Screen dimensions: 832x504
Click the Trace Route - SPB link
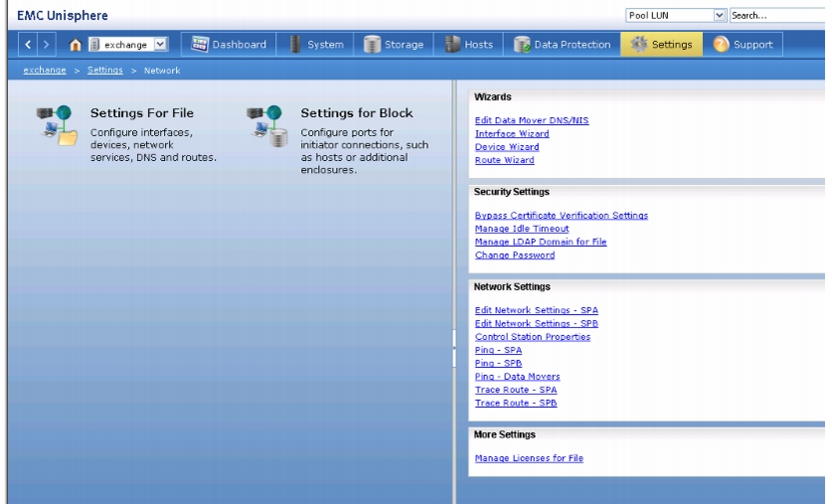coord(516,404)
